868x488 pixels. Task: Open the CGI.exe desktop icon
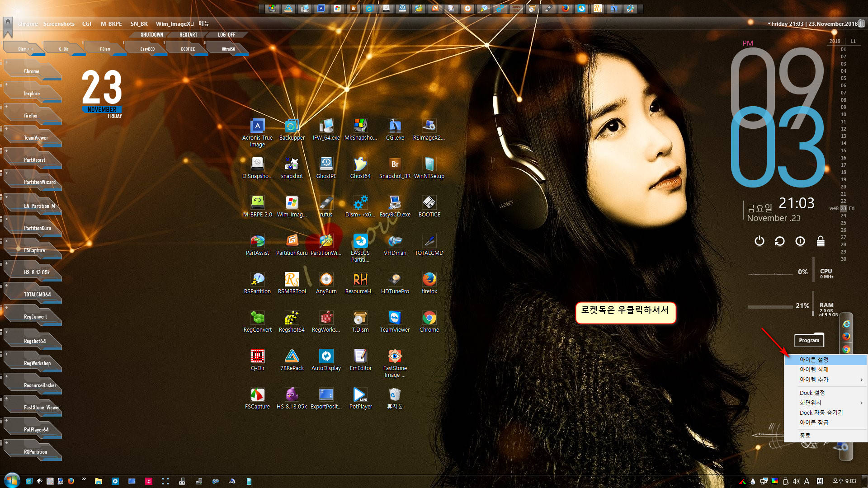395,129
